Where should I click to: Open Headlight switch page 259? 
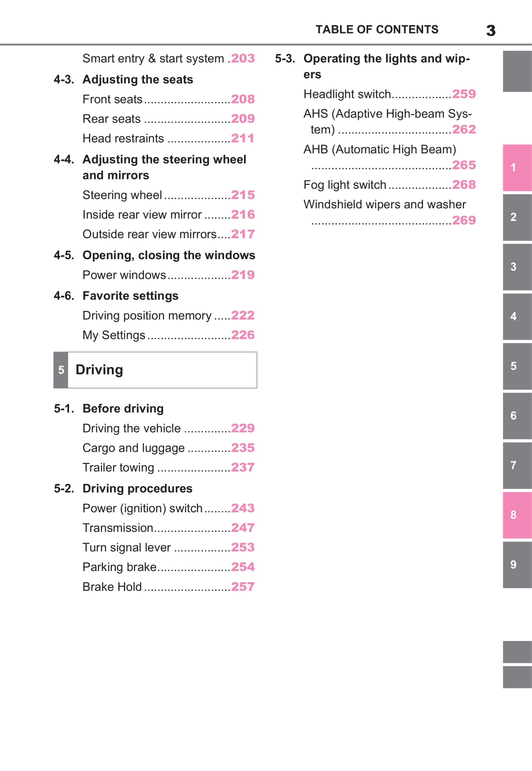(464, 94)
